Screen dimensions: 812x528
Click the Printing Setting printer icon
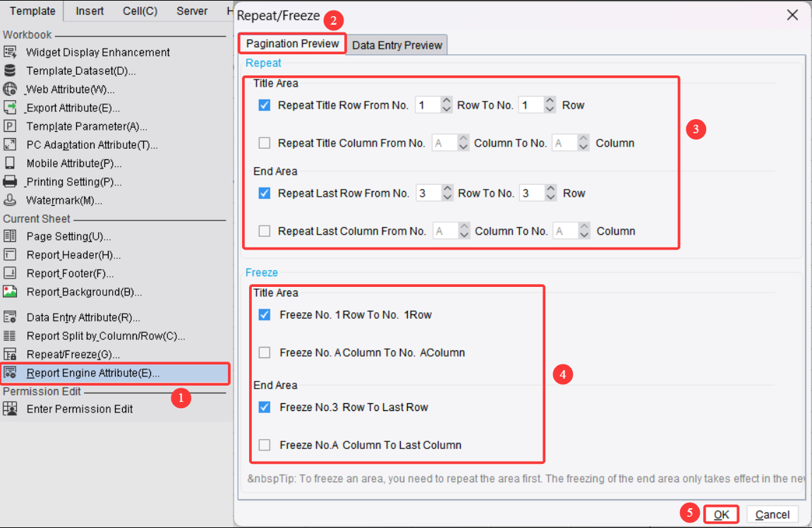pos(10,181)
